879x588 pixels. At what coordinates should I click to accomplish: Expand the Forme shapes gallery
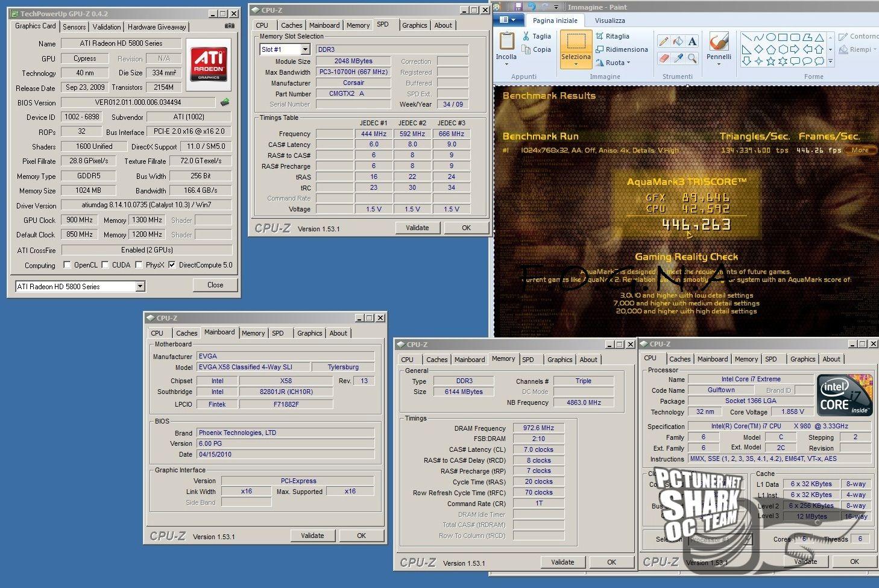click(831, 61)
